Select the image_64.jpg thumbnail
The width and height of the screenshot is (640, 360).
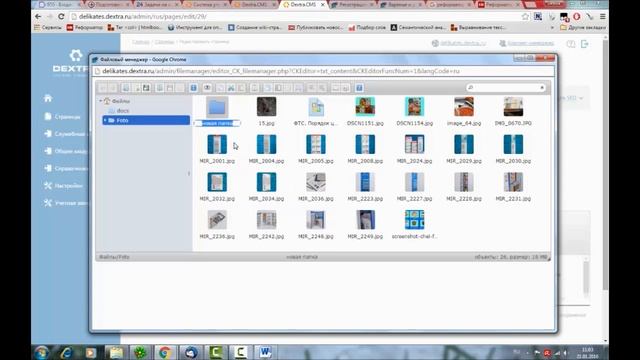click(464, 107)
